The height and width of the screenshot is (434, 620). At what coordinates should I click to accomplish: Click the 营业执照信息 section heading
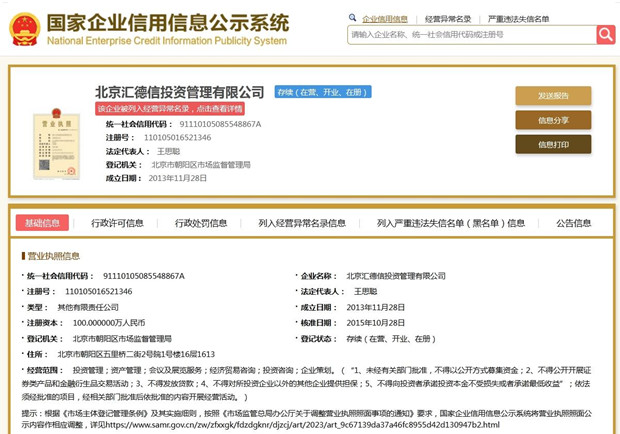[x=53, y=256]
